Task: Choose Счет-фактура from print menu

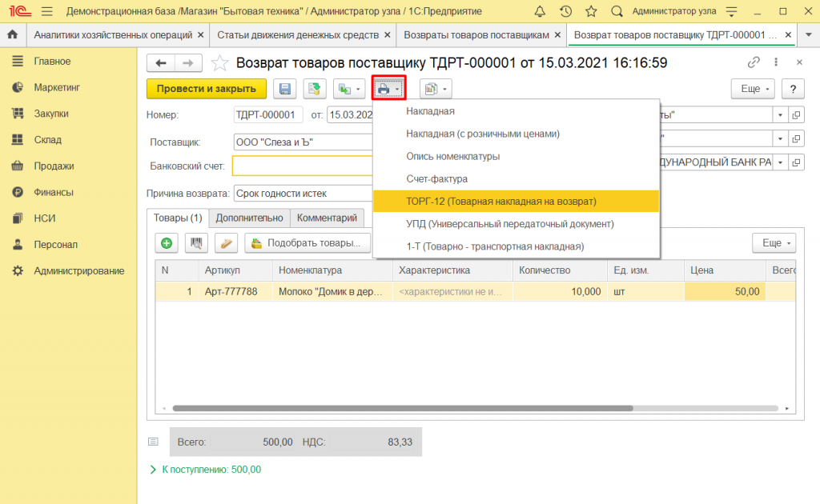Action: tap(436, 178)
